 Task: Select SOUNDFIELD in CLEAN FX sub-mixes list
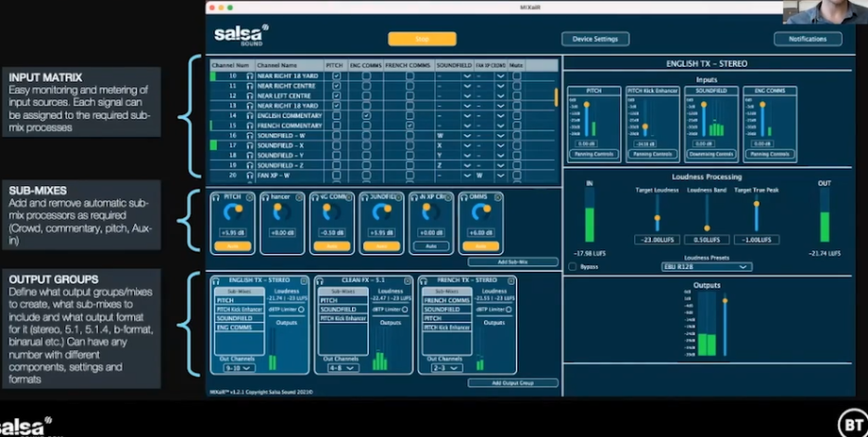point(338,310)
